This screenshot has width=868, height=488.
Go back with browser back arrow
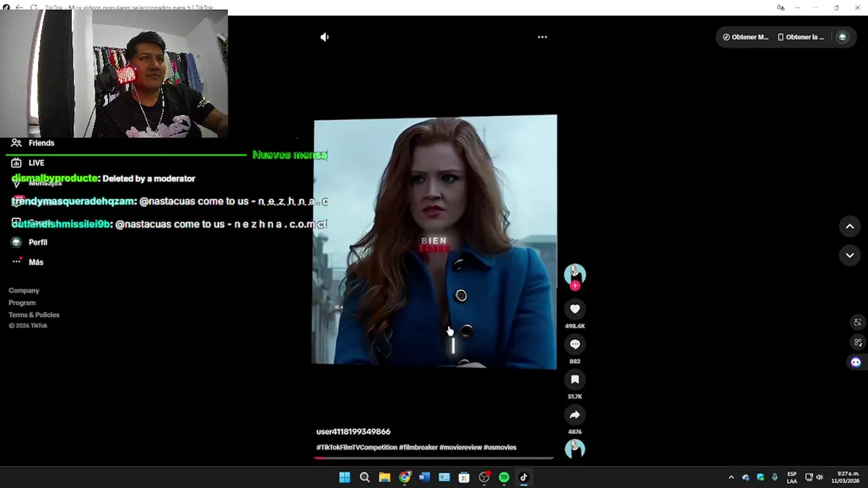coord(19,7)
